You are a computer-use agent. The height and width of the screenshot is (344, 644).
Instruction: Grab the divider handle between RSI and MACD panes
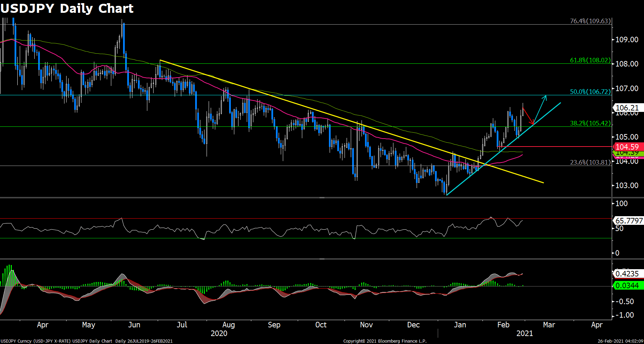click(322, 259)
